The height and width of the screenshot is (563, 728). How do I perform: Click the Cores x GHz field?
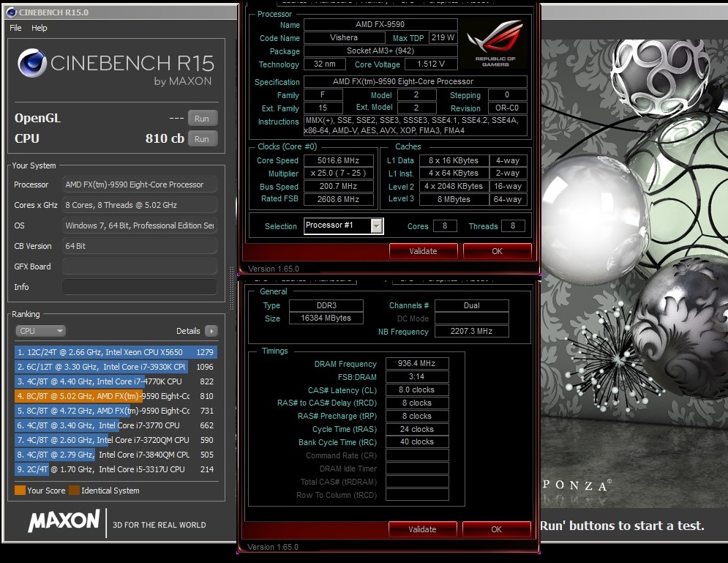click(139, 205)
